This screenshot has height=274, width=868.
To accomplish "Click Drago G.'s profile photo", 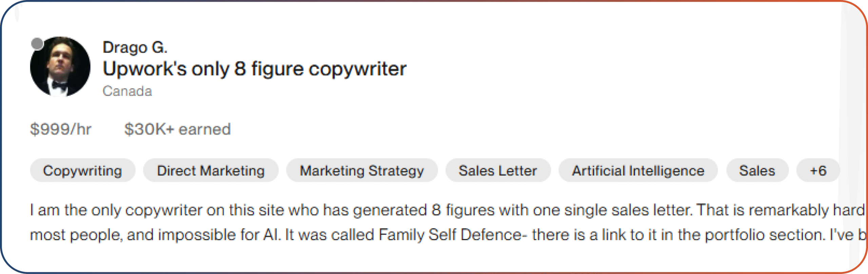I will pos(60,67).
